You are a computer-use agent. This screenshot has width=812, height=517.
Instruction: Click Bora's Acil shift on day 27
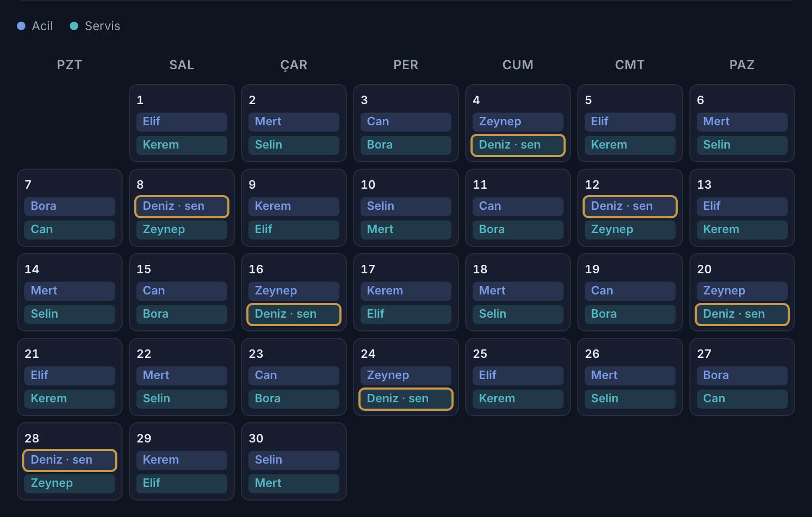point(742,375)
